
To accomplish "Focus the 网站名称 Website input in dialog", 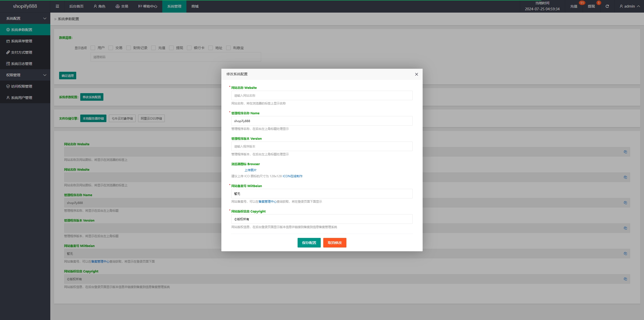I will click(322, 95).
